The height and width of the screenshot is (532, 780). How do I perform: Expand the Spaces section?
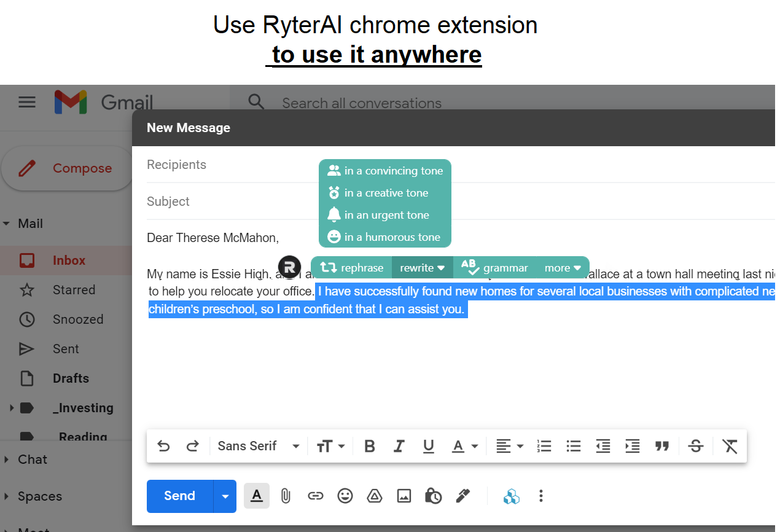click(x=6, y=496)
